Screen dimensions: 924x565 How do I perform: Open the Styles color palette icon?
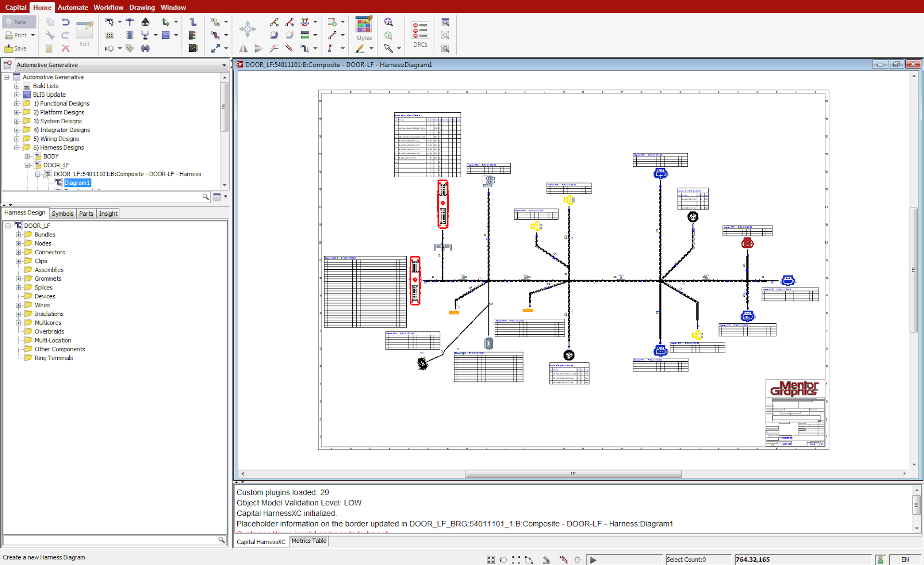363,25
